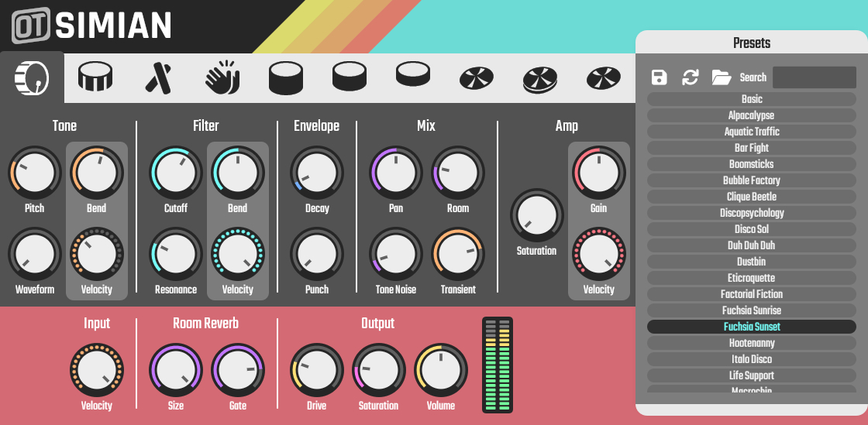Click the Output Saturation knob
Image resolution: width=868 pixels, height=425 pixels.
pyautogui.click(x=379, y=370)
